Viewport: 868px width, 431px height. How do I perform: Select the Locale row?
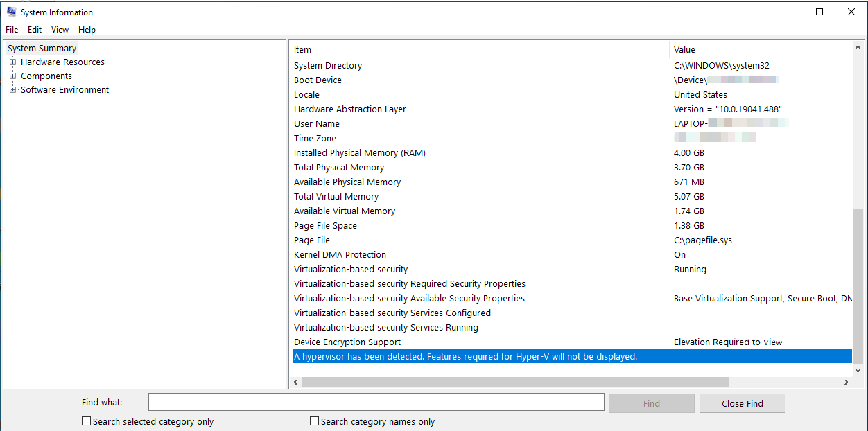coord(571,95)
